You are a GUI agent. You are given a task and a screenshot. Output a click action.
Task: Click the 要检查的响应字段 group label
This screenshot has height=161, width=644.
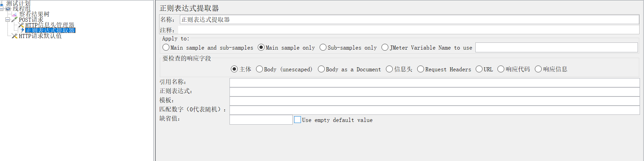(x=187, y=58)
